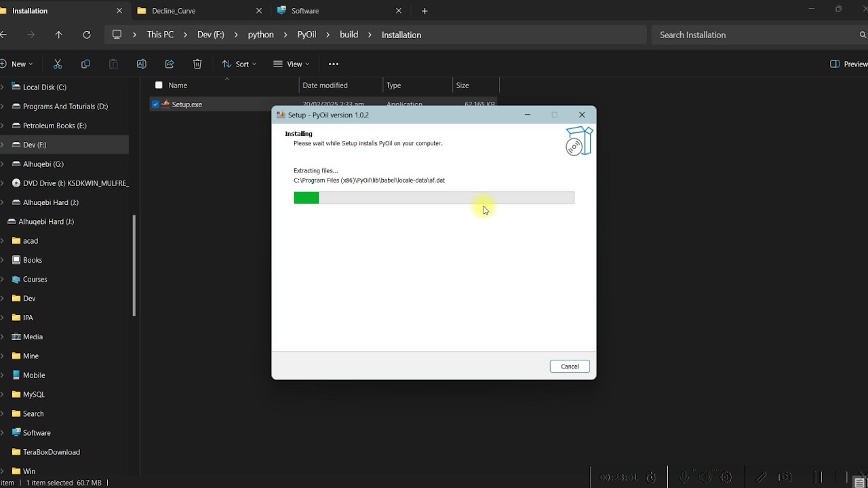Screen dimensions: 868x488
Task: Sort by the Size column header
Action: [475, 86]
